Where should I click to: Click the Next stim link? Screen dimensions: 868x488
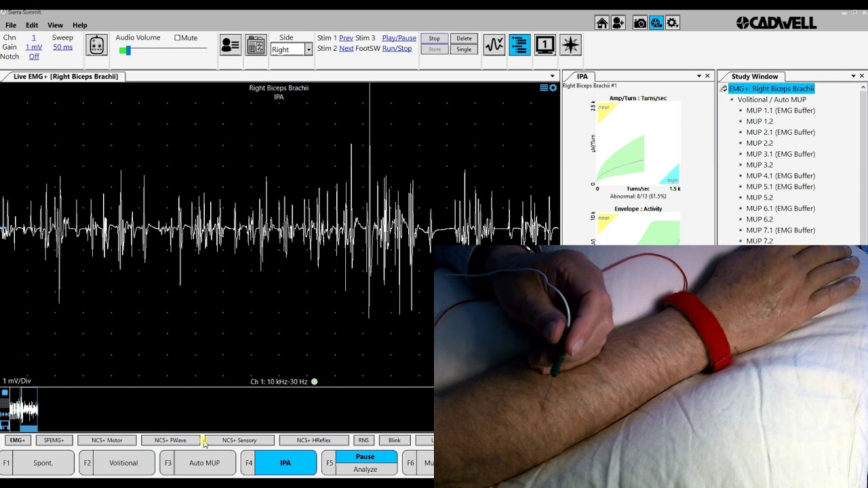[346, 49]
